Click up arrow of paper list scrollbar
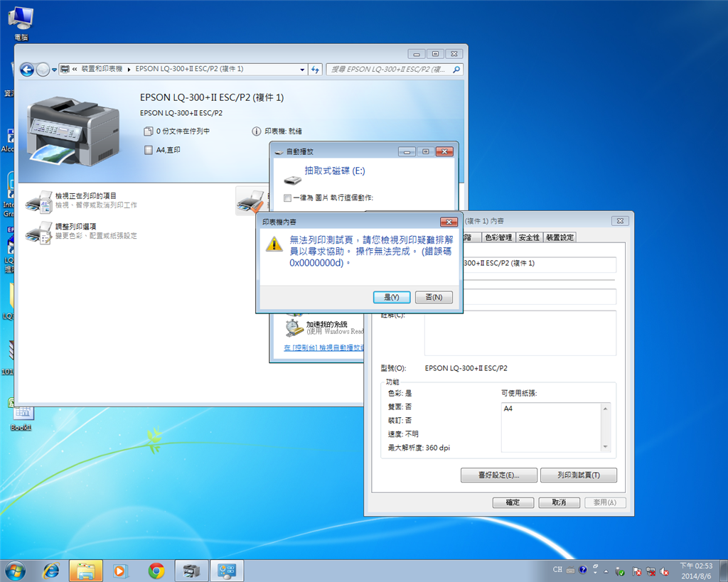This screenshot has width=728, height=582. (605, 409)
